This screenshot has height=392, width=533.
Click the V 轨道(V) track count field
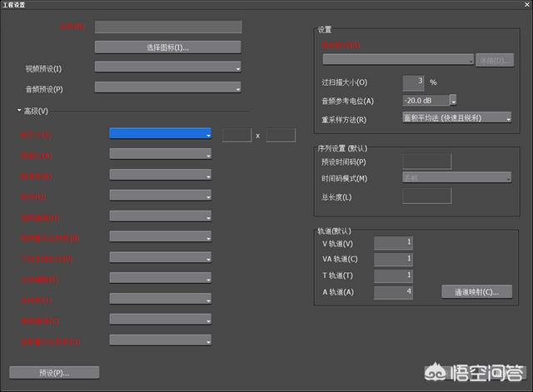(x=393, y=243)
